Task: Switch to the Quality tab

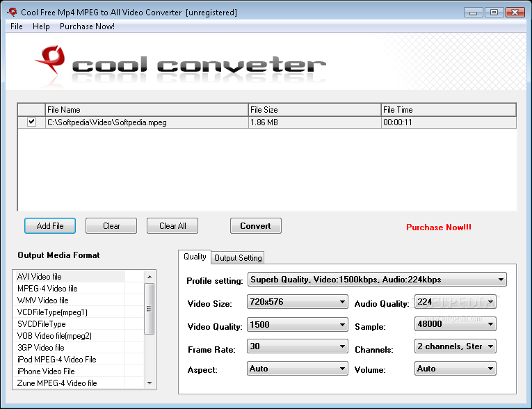Action: click(195, 257)
